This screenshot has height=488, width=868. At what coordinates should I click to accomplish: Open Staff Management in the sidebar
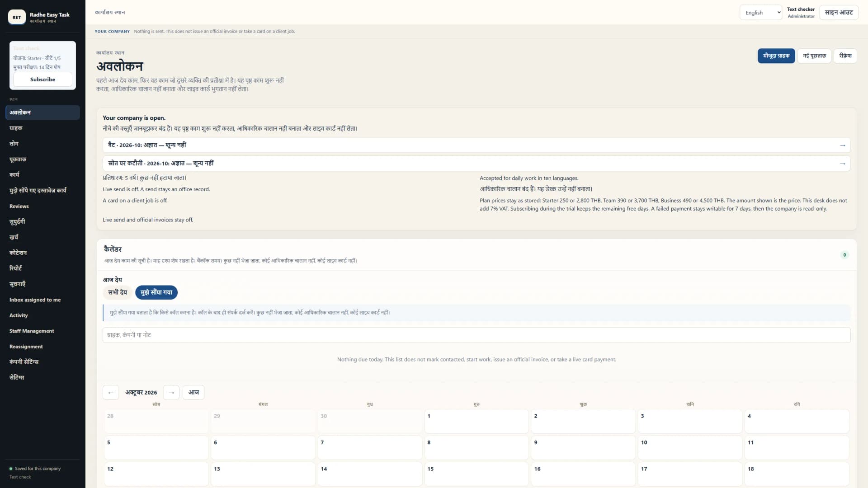click(x=42, y=331)
